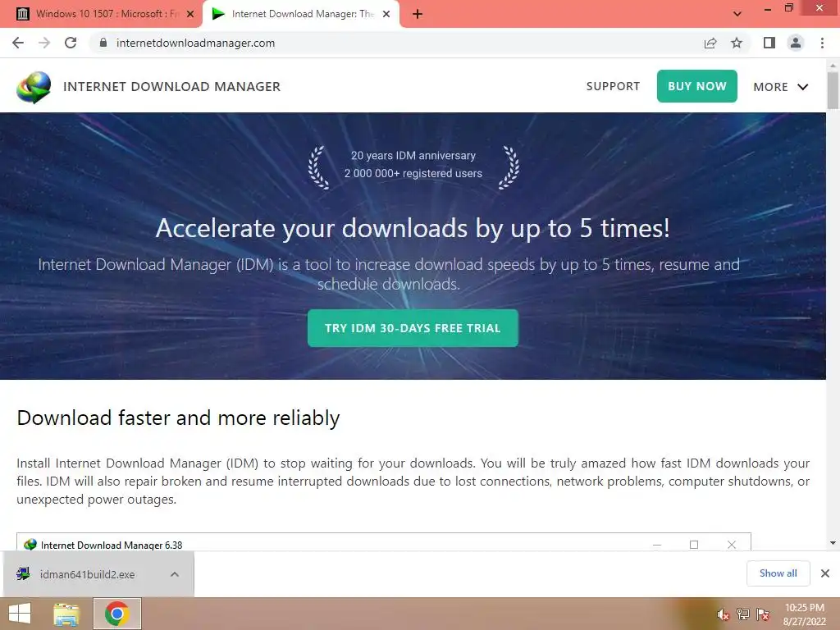840x630 pixels.
Task: Open the Chrome profile avatar
Action: pos(796,43)
